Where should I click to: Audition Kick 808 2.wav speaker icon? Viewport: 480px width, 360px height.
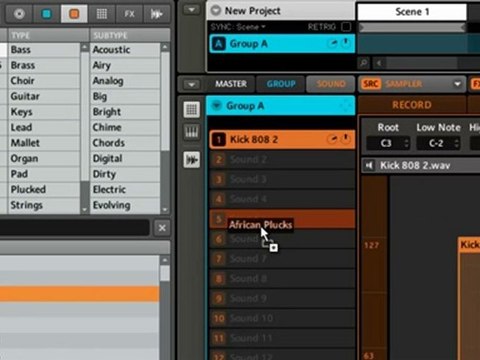tap(369, 165)
